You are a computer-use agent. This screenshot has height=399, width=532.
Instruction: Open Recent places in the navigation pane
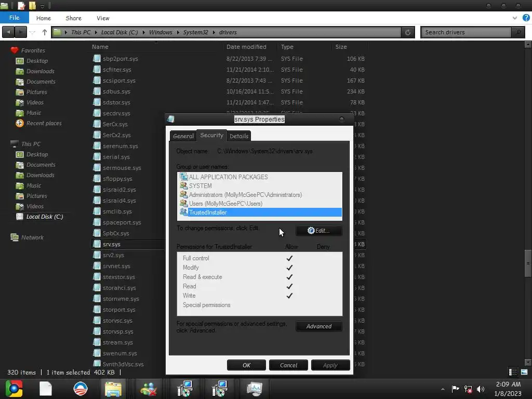click(x=44, y=123)
